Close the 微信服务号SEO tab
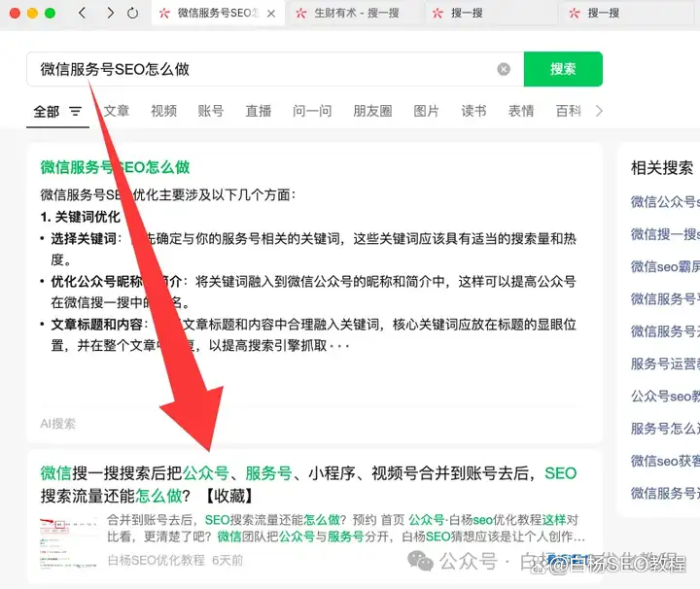Screen dimensions: 700x589 271,14
